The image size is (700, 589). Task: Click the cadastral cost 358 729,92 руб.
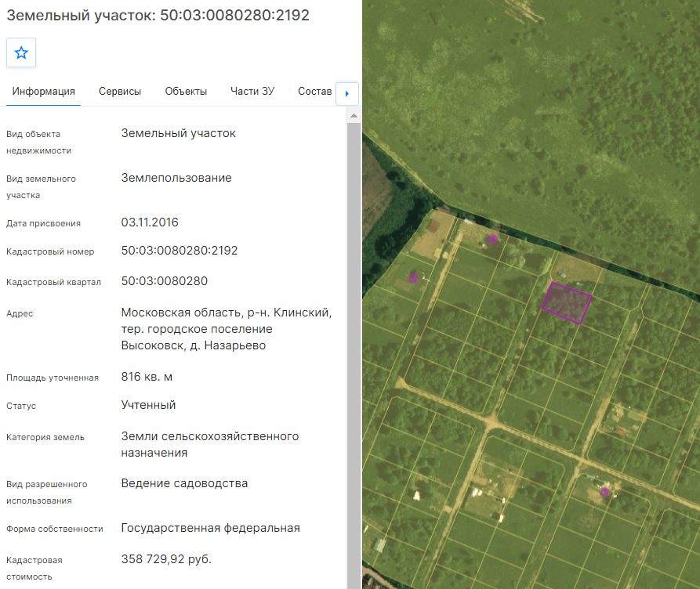click(x=166, y=559)
